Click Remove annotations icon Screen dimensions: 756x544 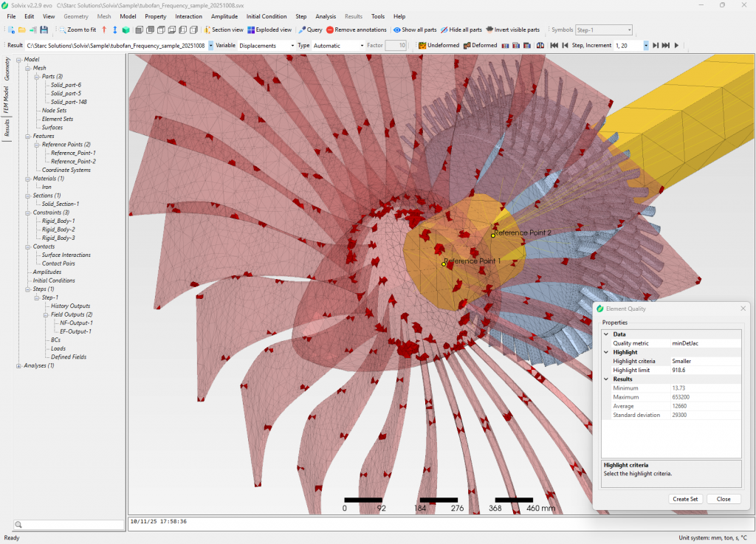pyautogui.click(x=330, y=30)
